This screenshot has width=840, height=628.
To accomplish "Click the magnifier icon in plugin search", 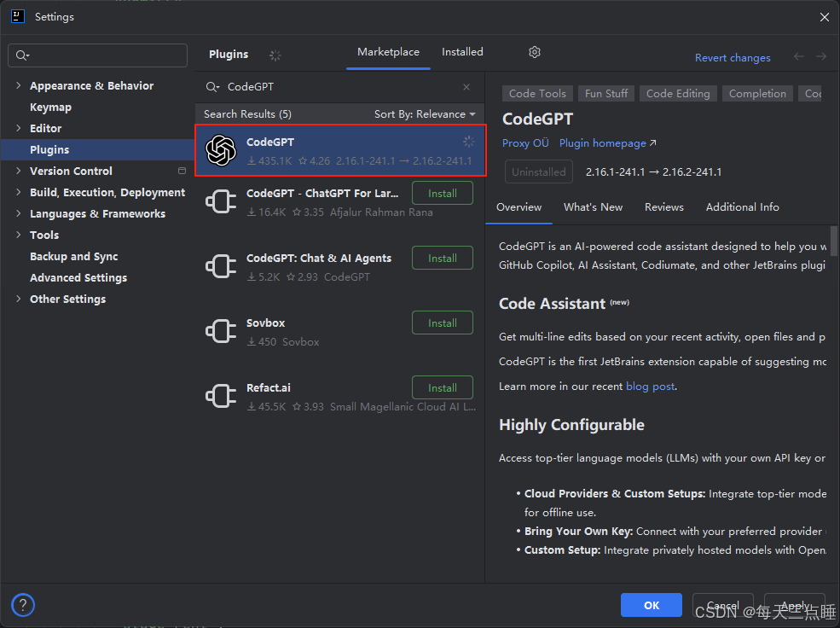I will coord(212,87).
